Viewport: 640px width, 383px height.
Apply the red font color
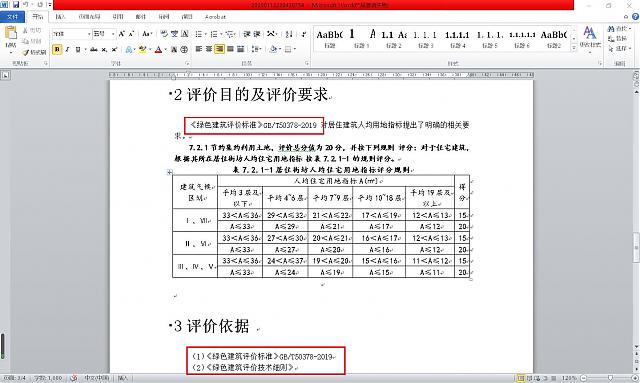click(x=158, y=49)
